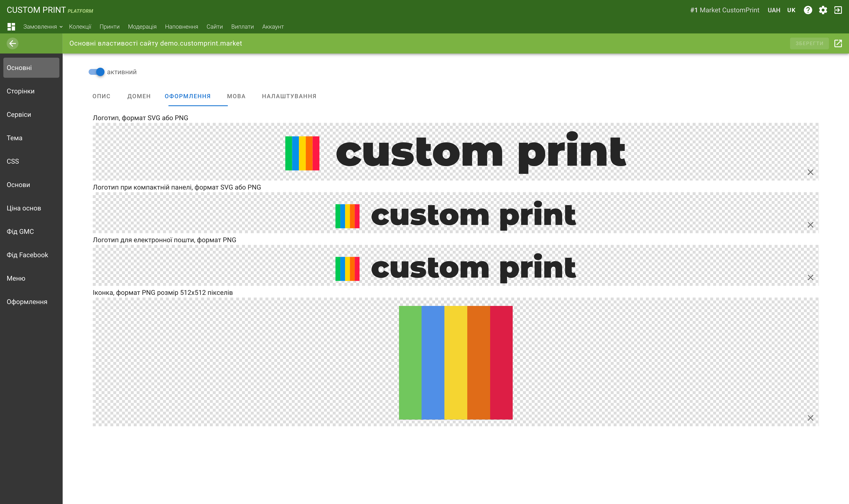This screenshot has width=849, height=504.
Task: Open the Модерація menu
Action: coord(142,27)
